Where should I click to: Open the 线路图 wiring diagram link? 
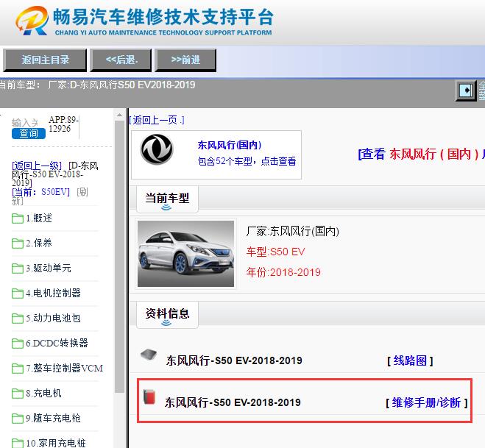click(410, 360)
